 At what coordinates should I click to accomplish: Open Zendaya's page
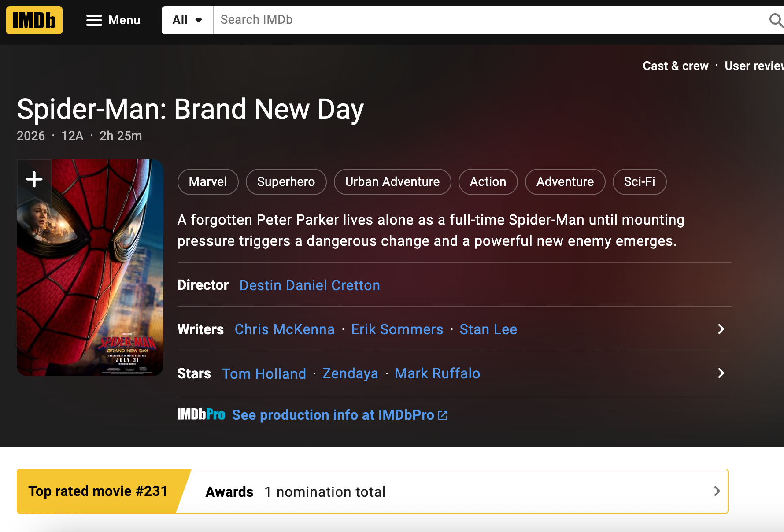[350, 373]
